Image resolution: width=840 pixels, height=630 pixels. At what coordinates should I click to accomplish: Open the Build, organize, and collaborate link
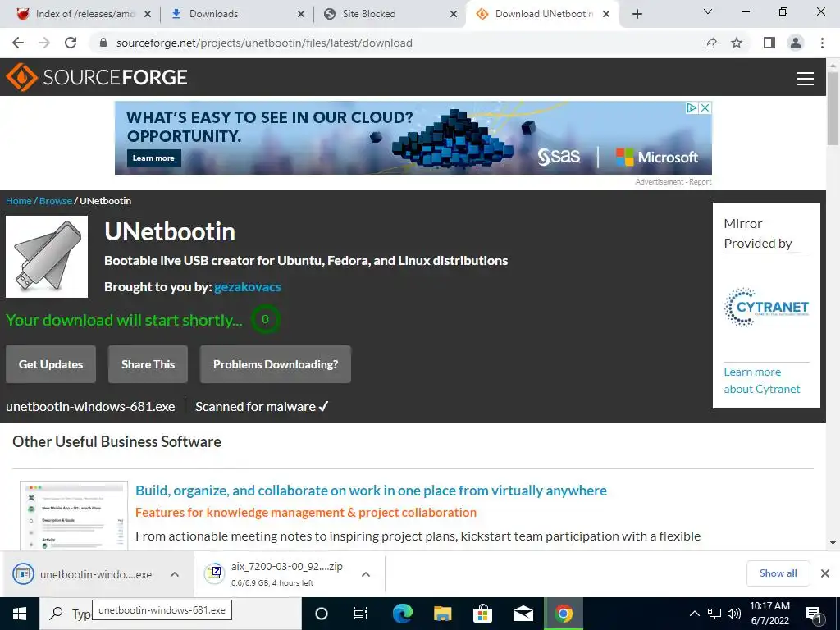pyautogui.click(x=371, y=491)
